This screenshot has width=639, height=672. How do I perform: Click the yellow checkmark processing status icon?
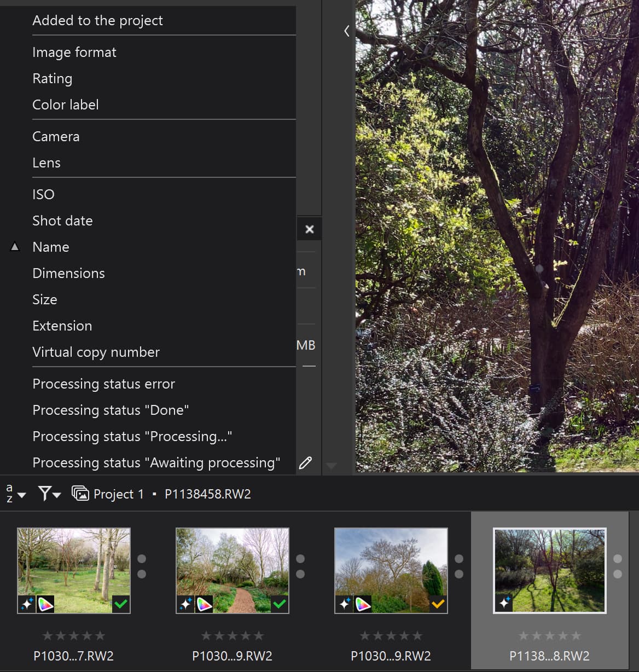coord(438,604)
